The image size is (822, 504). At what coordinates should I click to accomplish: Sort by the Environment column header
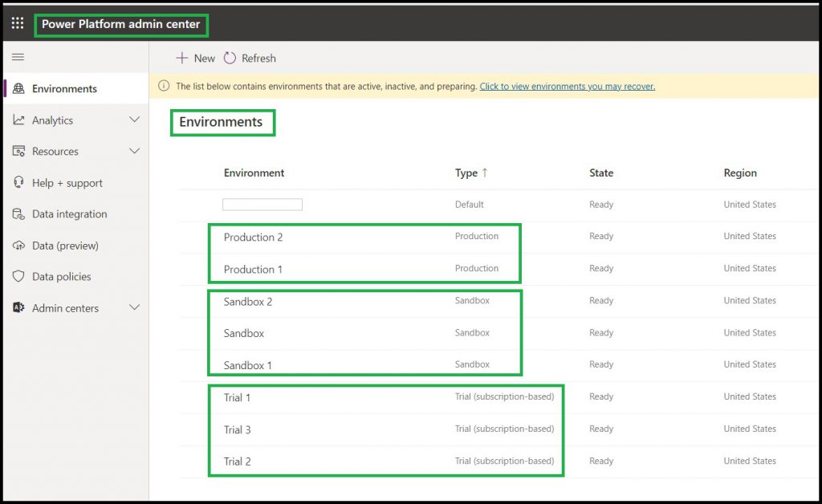coord(254,173)
